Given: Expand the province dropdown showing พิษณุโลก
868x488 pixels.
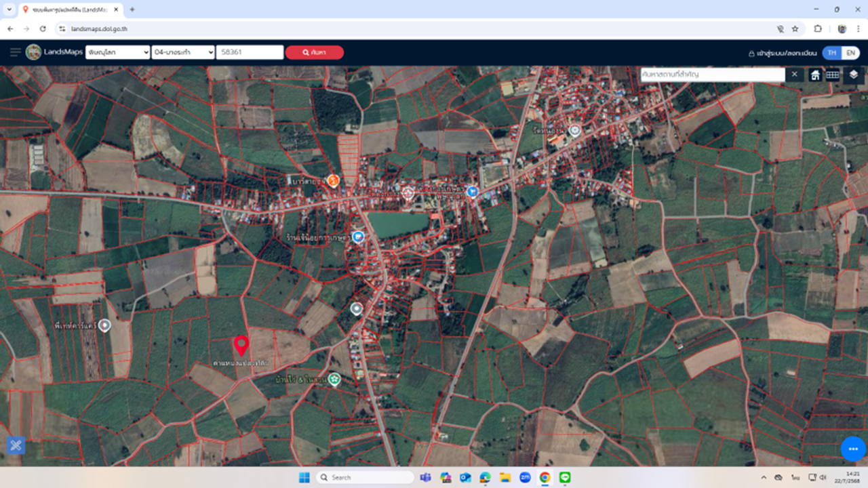Looking at the screenshot, I should point(117,52).
